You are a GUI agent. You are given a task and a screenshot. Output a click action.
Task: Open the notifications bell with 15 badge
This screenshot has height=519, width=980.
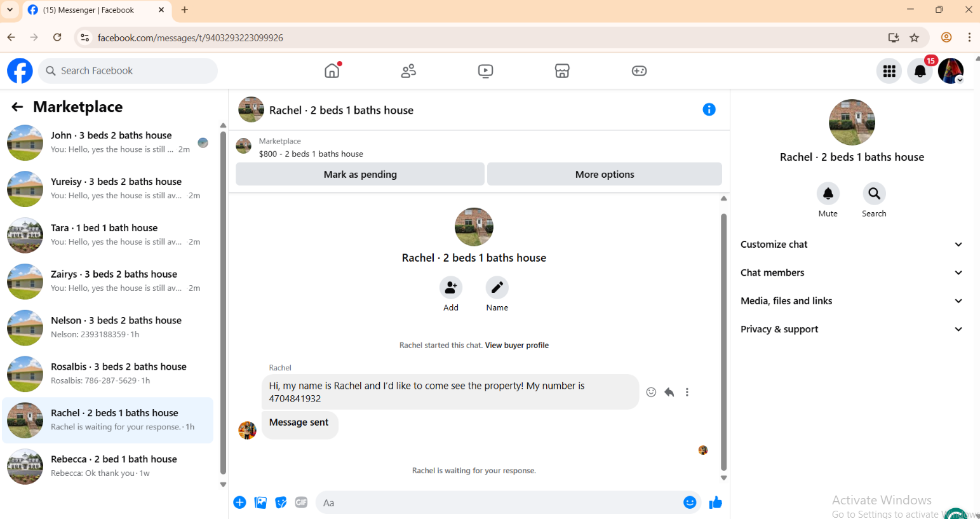920,71
